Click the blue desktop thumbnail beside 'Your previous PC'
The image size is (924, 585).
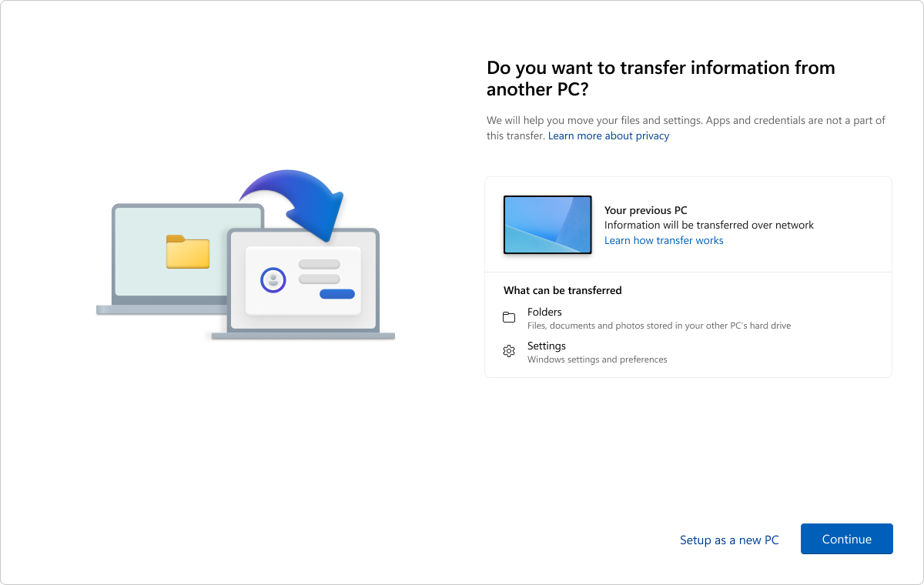click(x=547, y=224)
